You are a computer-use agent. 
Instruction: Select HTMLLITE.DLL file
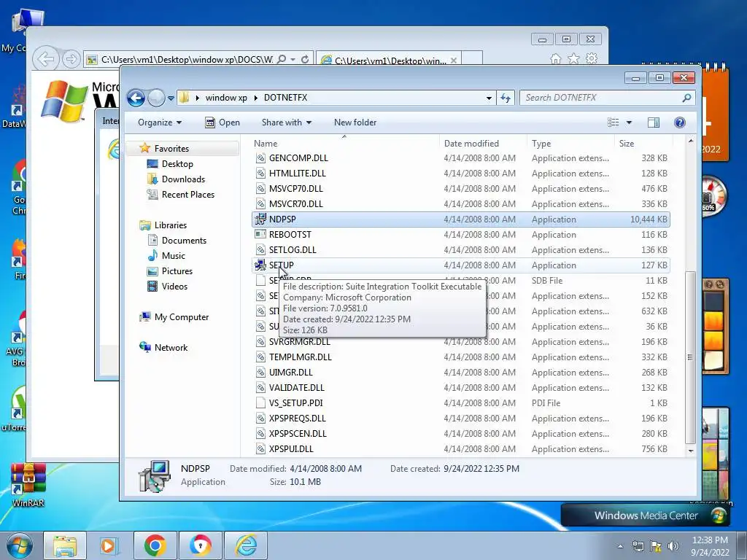pos(298,174)
